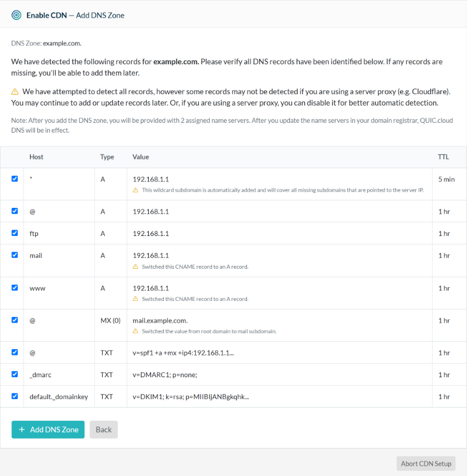Click the Add DNS Zone button
The image size is (467, 476).
pyautogui.click(x=48, y=429)
